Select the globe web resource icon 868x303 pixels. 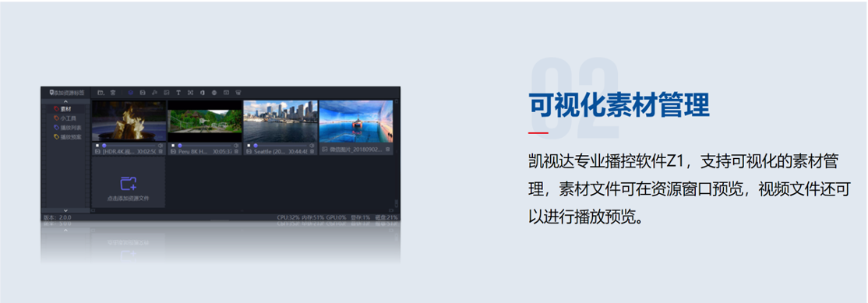click(214, 93)
